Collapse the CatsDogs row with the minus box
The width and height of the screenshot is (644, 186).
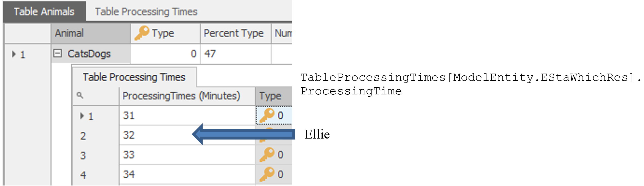coord(57,53)
